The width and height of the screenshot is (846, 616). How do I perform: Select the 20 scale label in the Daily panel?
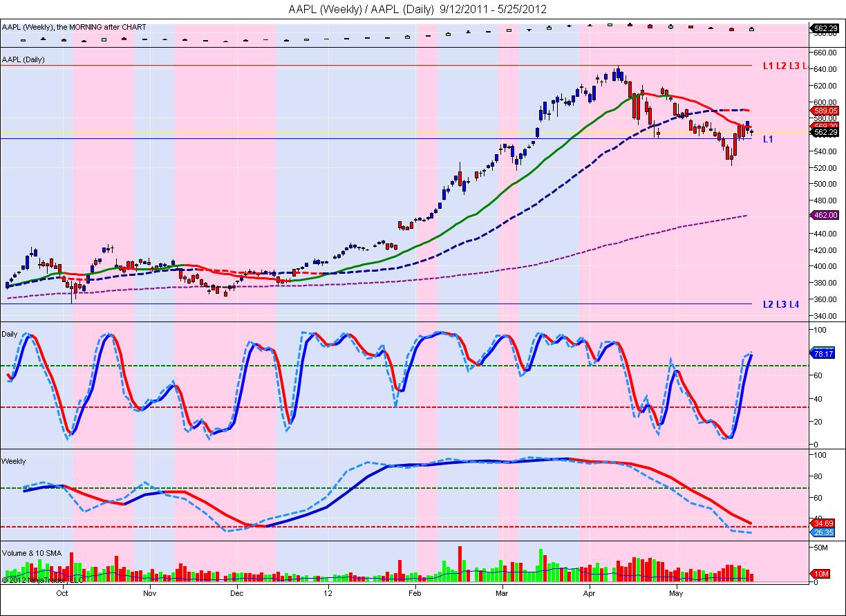[818, 422]
